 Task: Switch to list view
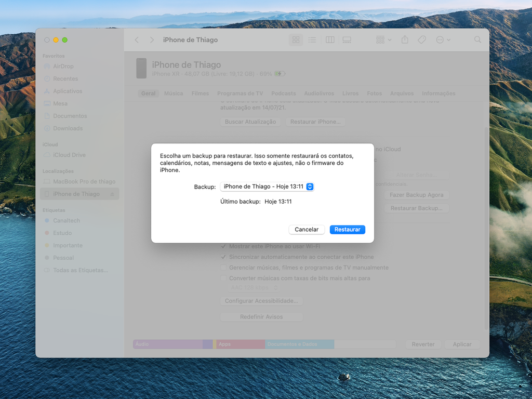coord(312,39)
